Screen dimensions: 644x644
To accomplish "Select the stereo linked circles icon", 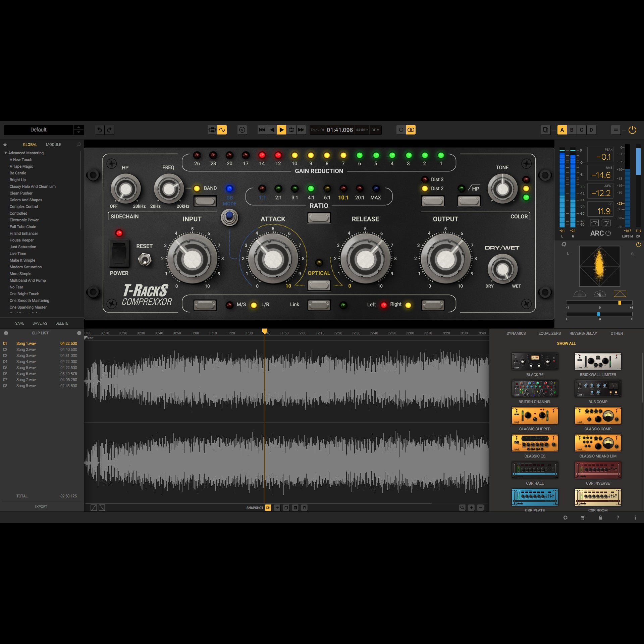I will [411, 130].
